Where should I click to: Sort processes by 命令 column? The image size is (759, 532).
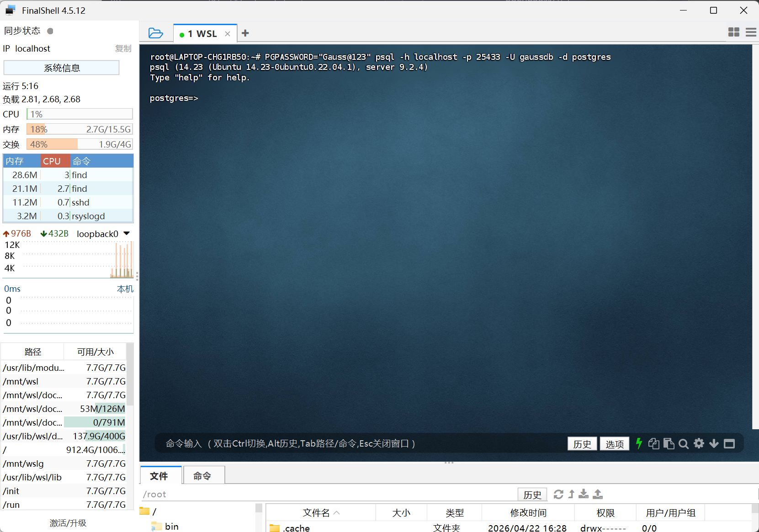(101, 161)
